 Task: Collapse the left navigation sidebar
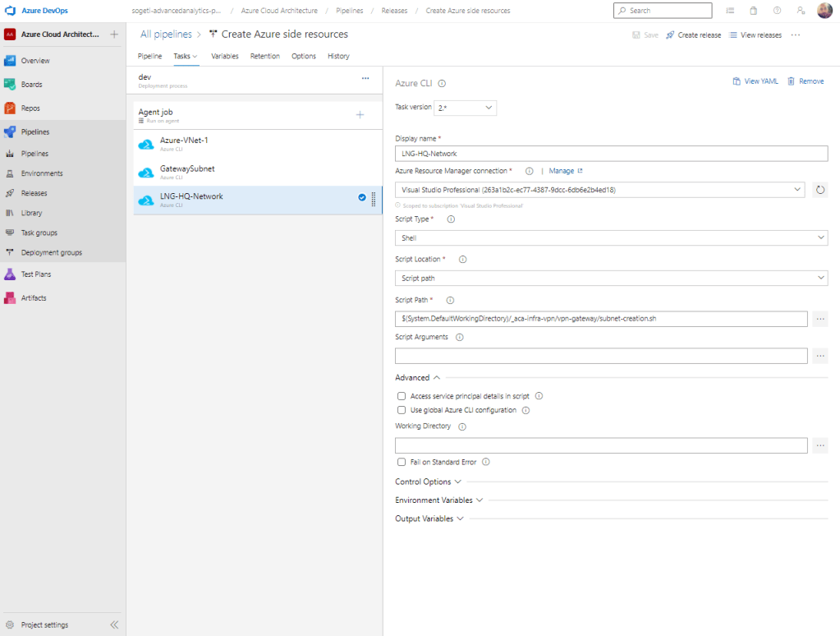[114, 624]
